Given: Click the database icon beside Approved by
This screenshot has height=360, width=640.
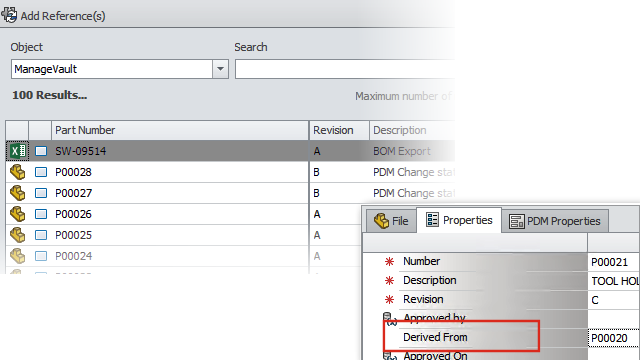Looking at the screenshot, I should pos(390,319).
